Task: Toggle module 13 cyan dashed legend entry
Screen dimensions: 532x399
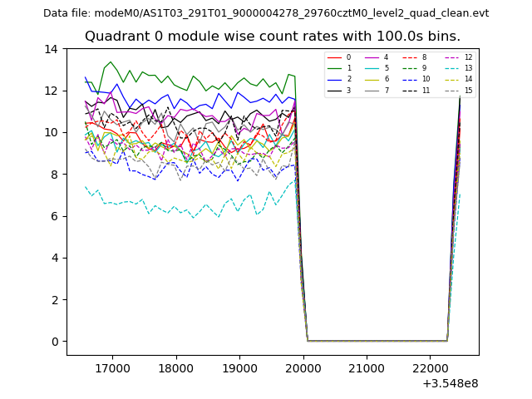Action: [457, 68]
